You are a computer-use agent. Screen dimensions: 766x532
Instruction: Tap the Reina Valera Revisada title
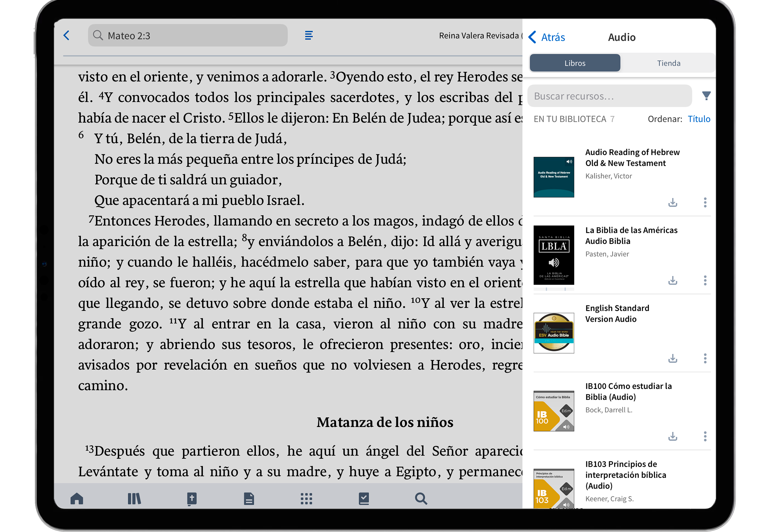click(480, 36)
